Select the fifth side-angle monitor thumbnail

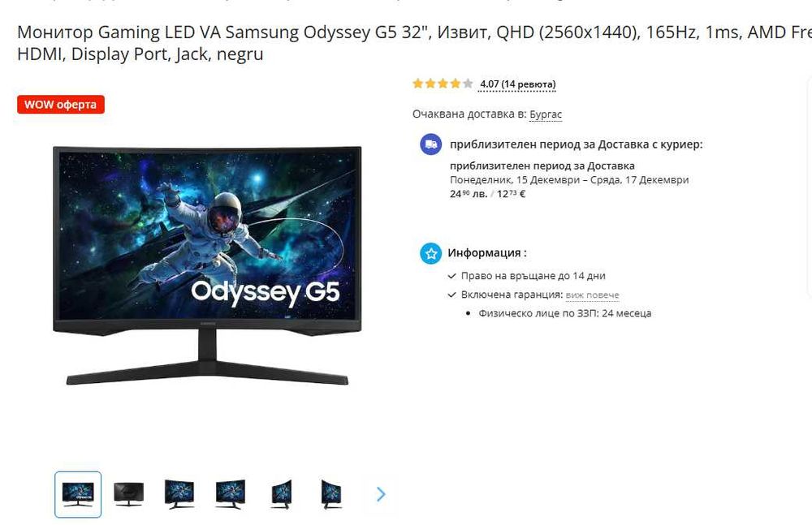pos(281,494)
